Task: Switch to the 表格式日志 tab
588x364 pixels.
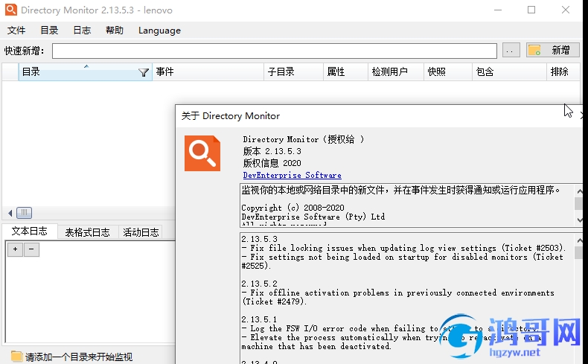Action: point(88,232)
